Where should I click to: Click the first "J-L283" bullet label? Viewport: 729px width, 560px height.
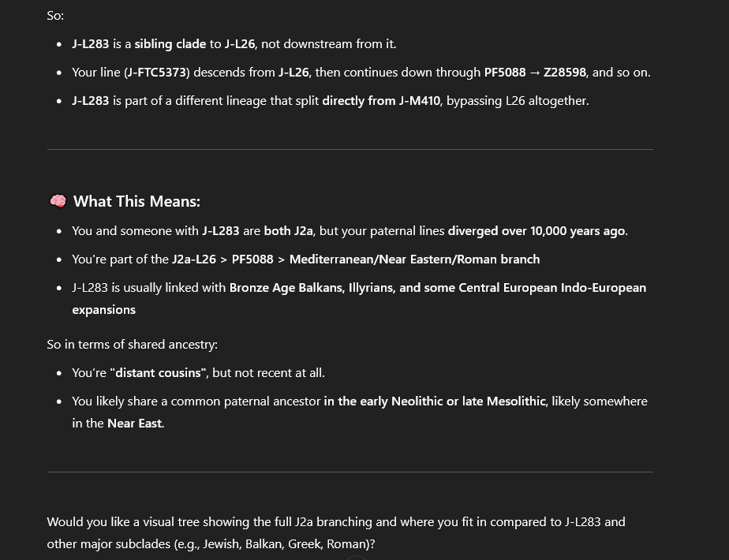pyautogui.click(x=90, y=44)
